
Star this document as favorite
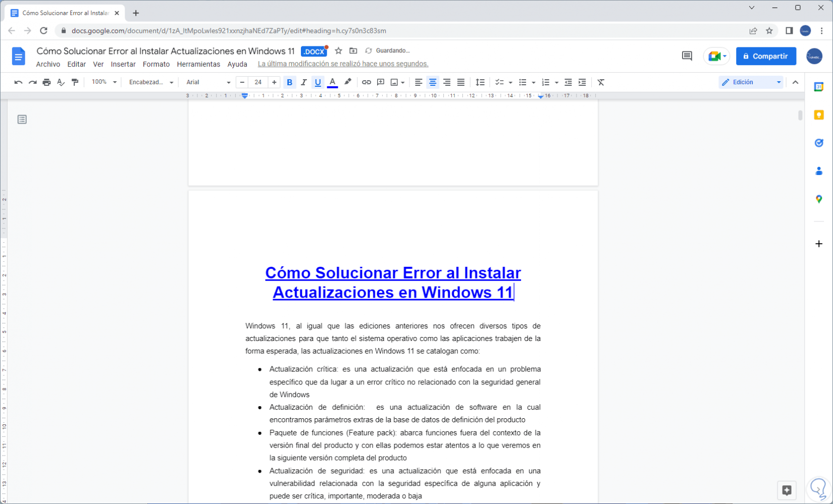(x=338, y=50)
